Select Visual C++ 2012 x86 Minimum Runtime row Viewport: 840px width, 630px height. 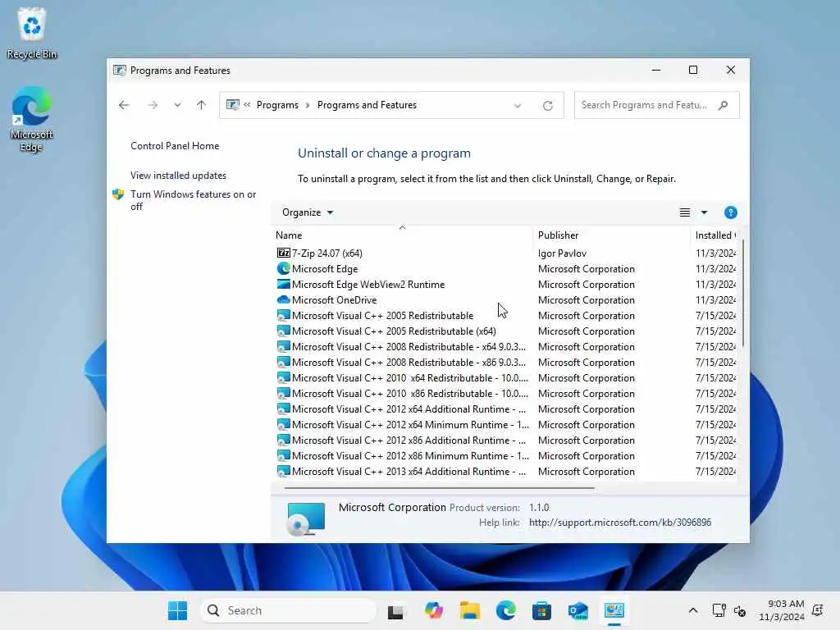point(506,455)
